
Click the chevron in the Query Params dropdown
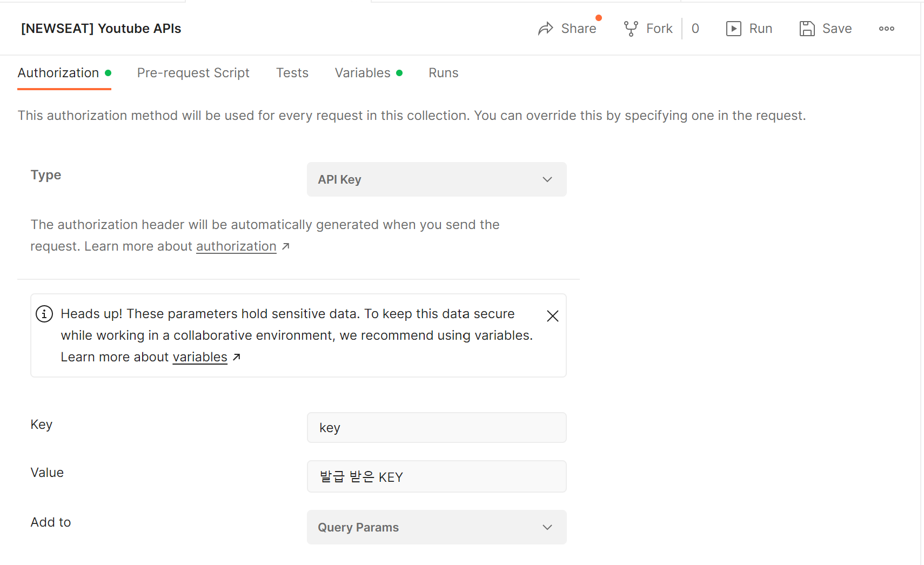[x=547, y=527]
